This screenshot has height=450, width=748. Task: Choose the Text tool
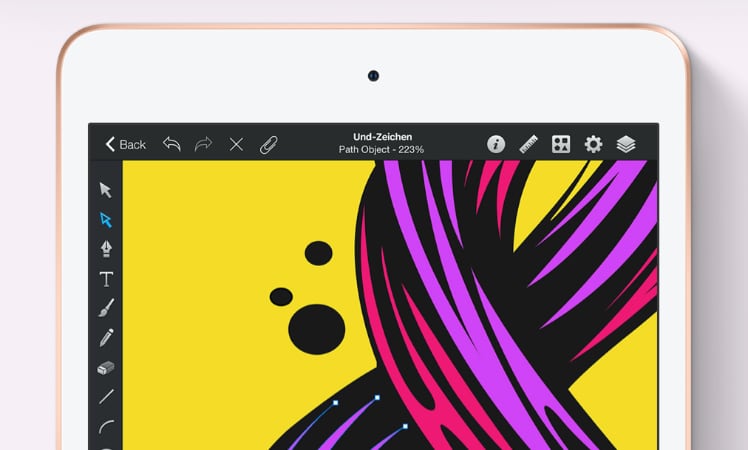[106, 279]
